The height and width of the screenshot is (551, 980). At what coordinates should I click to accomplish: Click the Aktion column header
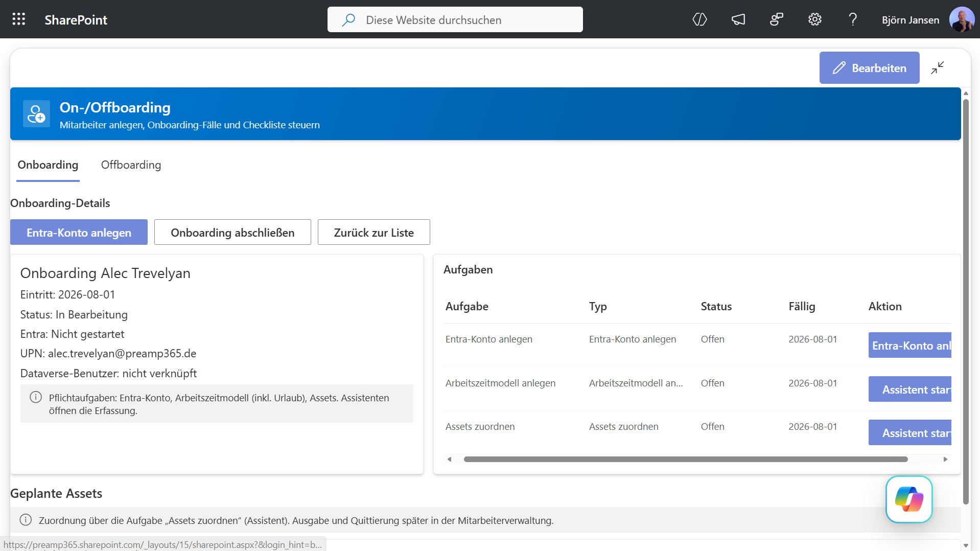coord(884,307)
